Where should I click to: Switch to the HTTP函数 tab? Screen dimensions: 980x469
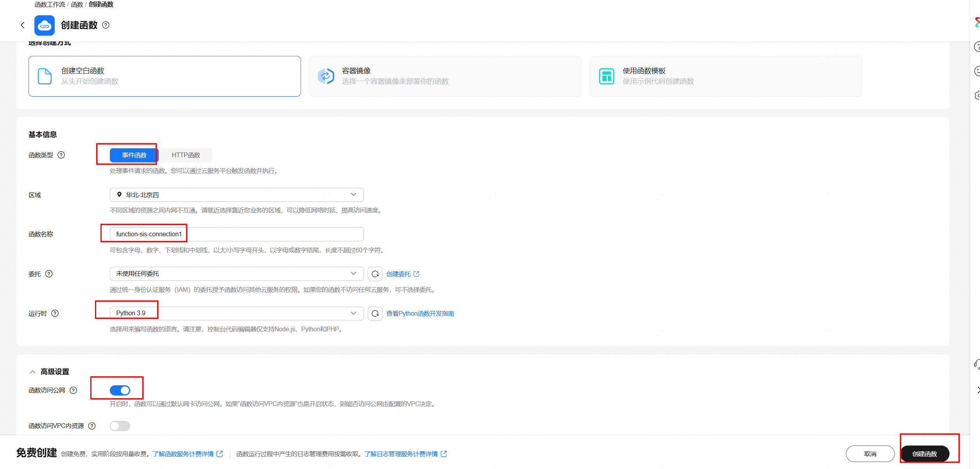coord(186,155)
